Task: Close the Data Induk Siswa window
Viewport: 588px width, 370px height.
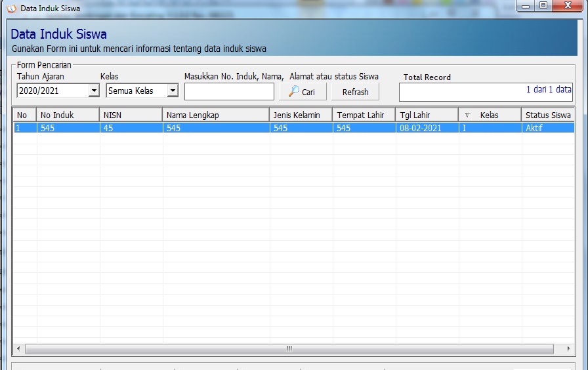Action: [568, 6]
